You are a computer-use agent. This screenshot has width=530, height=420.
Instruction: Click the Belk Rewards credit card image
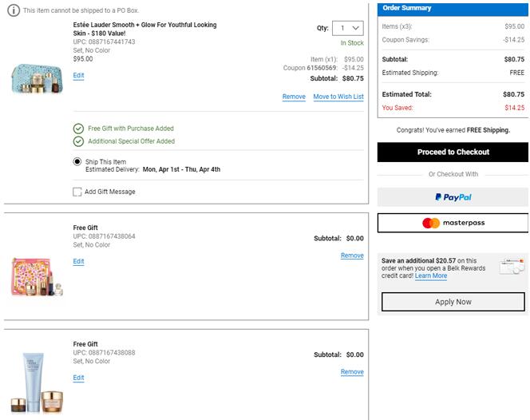(x=509, y=267)
